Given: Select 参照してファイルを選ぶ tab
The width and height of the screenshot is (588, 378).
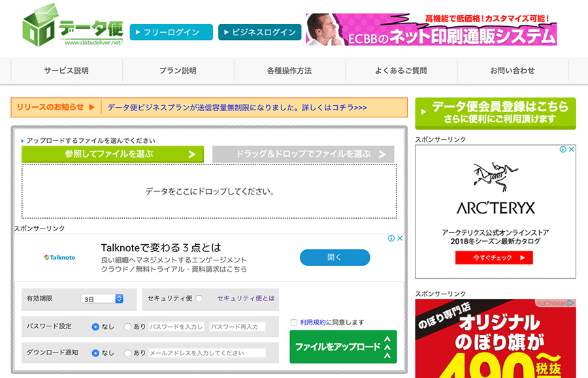Looking at the screenshot, I should [x=112, y=154].
